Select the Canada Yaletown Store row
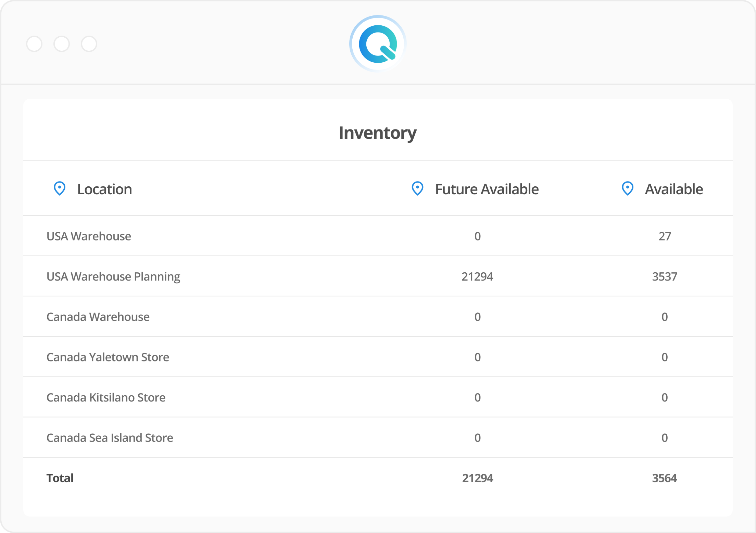Viewport: 756px width, 533px height. tap(108, 357)
